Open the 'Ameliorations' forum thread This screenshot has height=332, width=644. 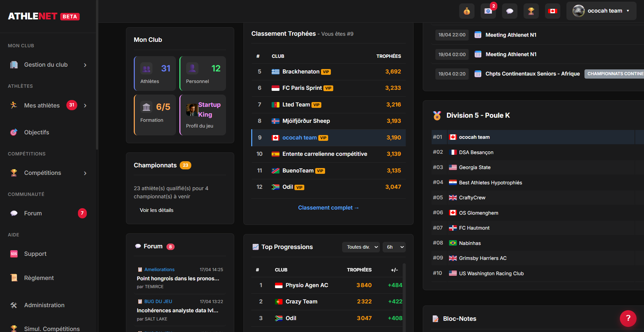[160, 269]
